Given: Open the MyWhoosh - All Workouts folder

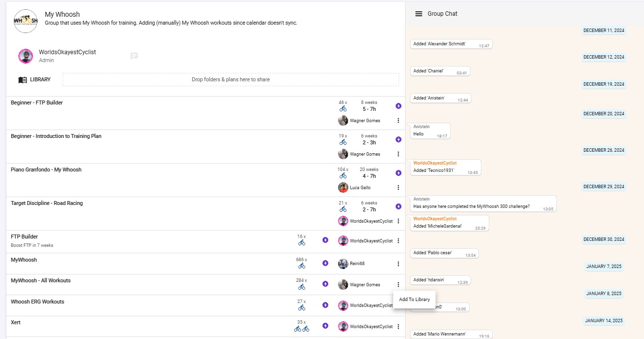Looking at the screenshot, I should (x=40, y=280).
